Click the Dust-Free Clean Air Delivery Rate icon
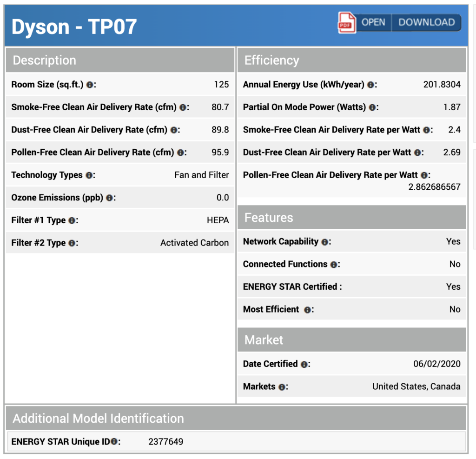The height and width of the screenshot is (459, 476). point(174,130)
